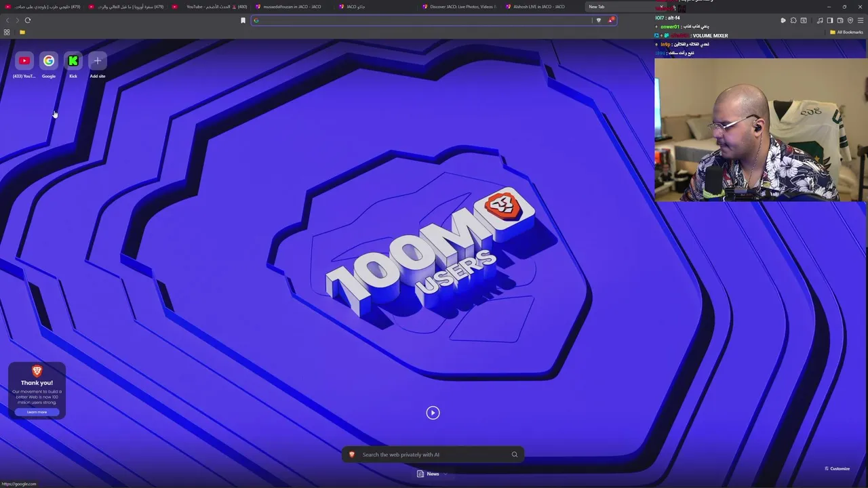Click the Add site tile
This screenshot has height=488, width=868.
[97, 62]
